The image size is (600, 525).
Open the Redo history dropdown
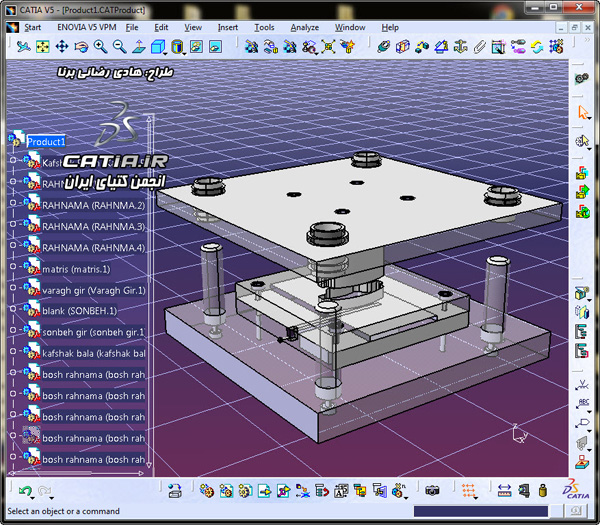pos(52,498)
